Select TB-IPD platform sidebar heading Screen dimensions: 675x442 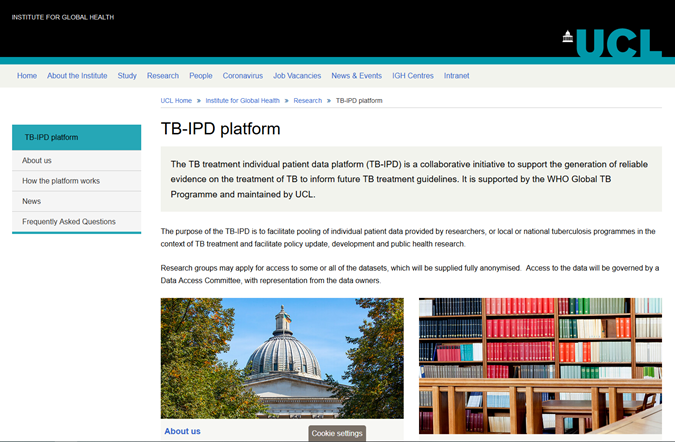77,137
